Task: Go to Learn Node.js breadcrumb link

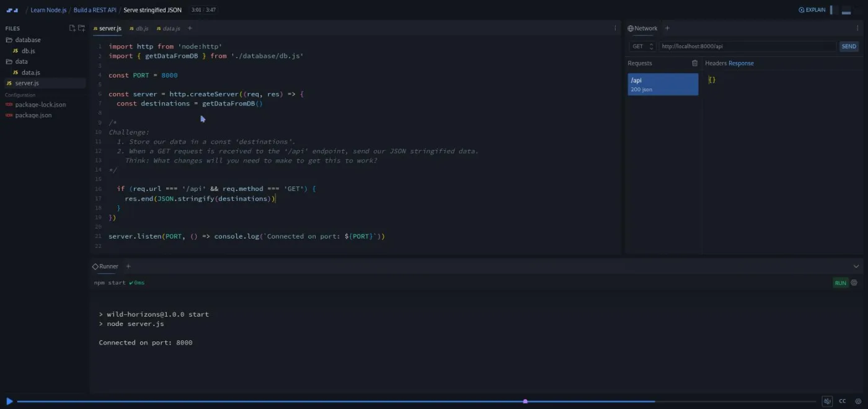Action: pos(48,10)
